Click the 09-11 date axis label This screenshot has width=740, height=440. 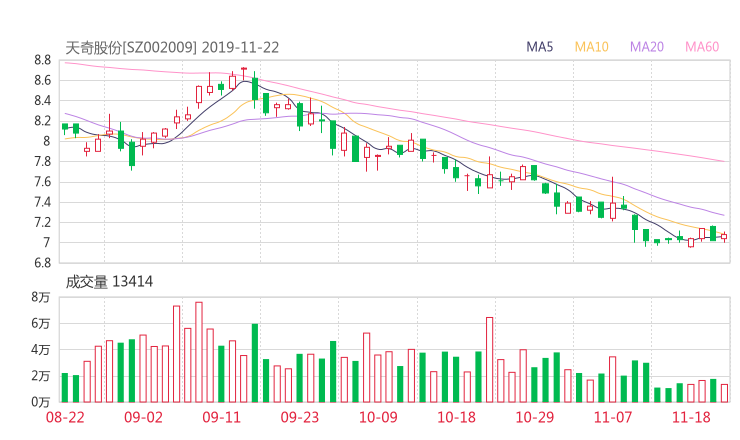[221, 417]
